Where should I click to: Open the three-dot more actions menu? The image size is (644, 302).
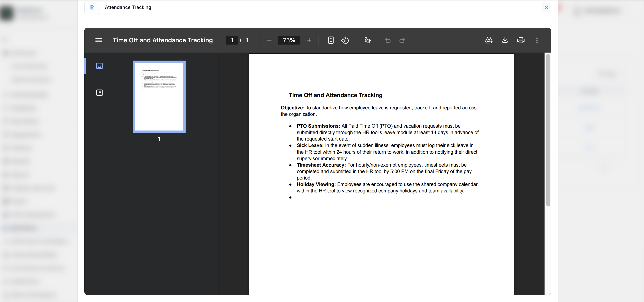[x=537, y=40]
